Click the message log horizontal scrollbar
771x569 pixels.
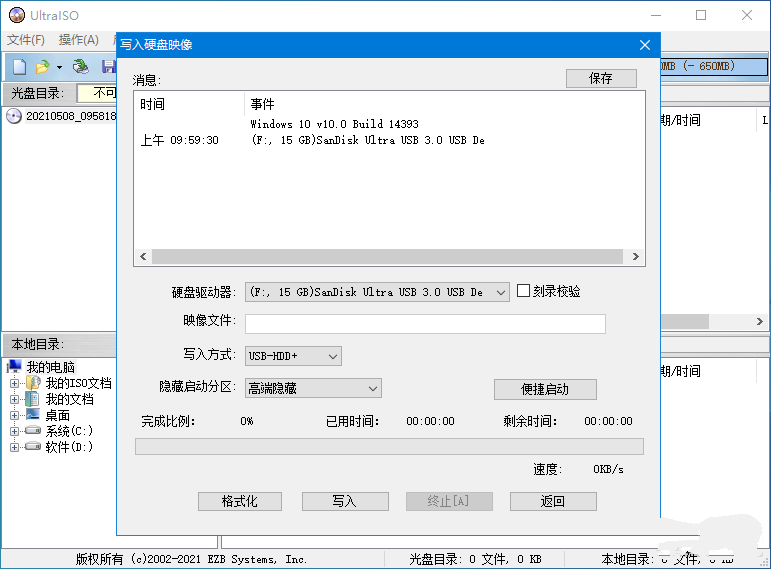point(389,257)
